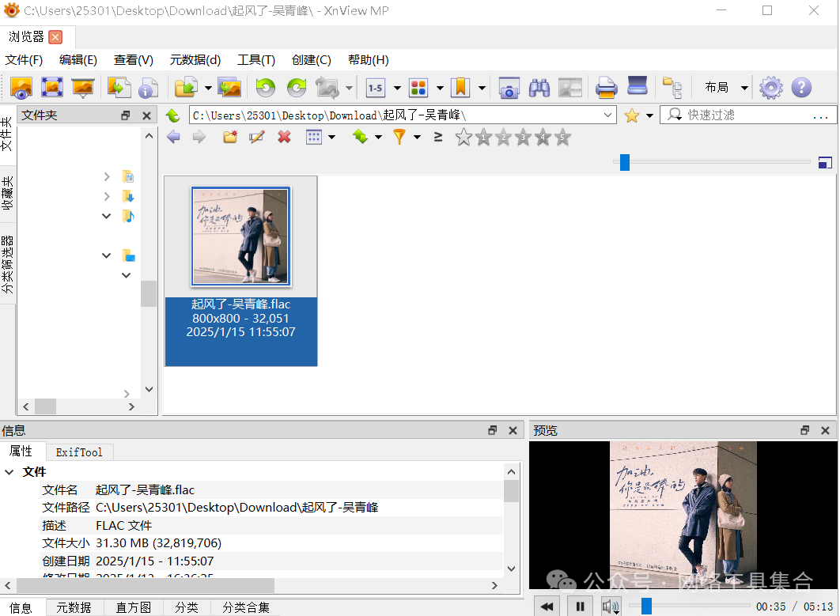Create a new folder with folder icon
Image resolution: width=840 pixels, height=616 pixels.
[x=230, y=138]
